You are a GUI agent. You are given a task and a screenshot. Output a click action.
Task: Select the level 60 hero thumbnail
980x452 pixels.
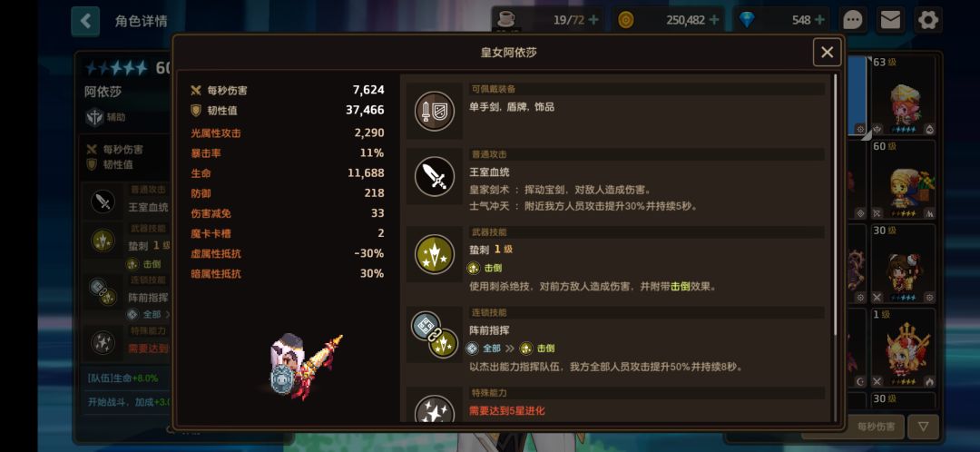(903, 180)
